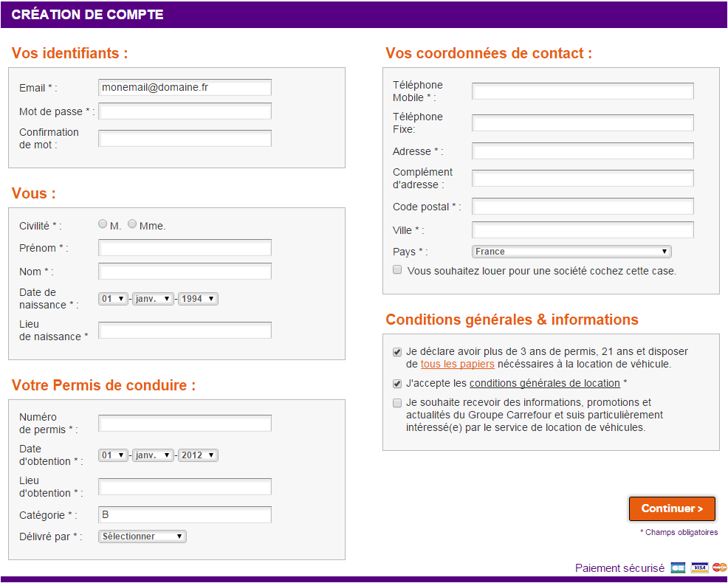728x583 pixels.
Task: Select the Mme. civility radio button
Action: 132,224
